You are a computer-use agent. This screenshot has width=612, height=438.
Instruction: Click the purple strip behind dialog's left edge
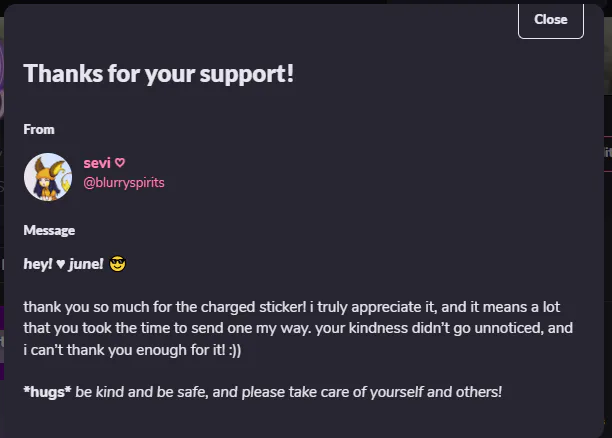[2, 343]
